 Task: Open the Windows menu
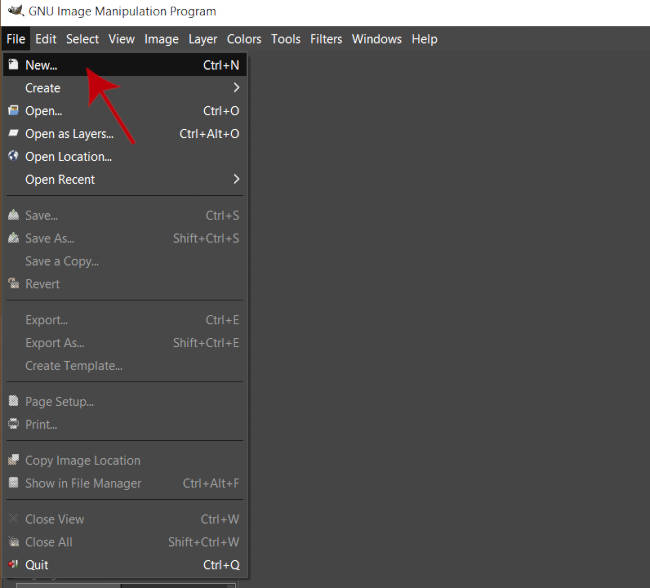tap(377, 39)
